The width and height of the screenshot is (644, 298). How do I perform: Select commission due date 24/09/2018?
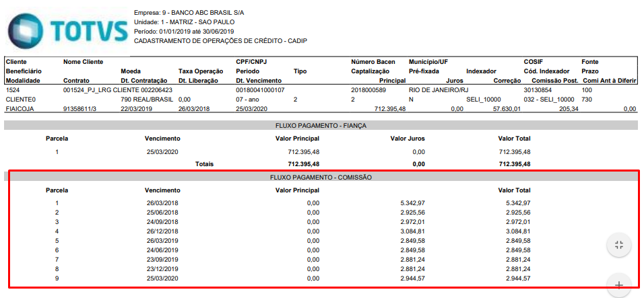[x=162, y=222]
